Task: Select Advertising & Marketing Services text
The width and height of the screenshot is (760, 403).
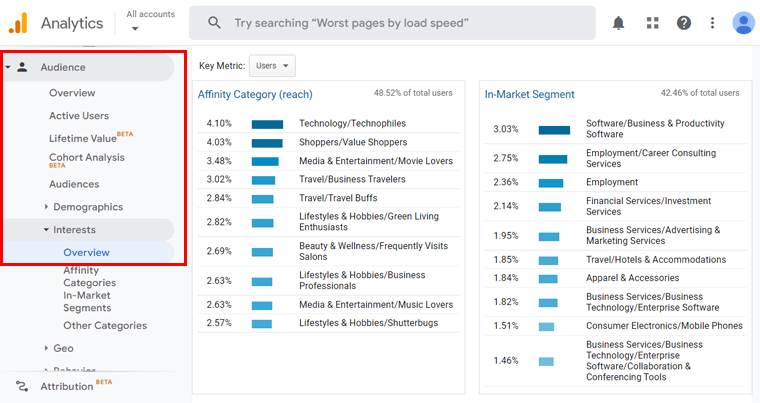Action: coord(653,235)
